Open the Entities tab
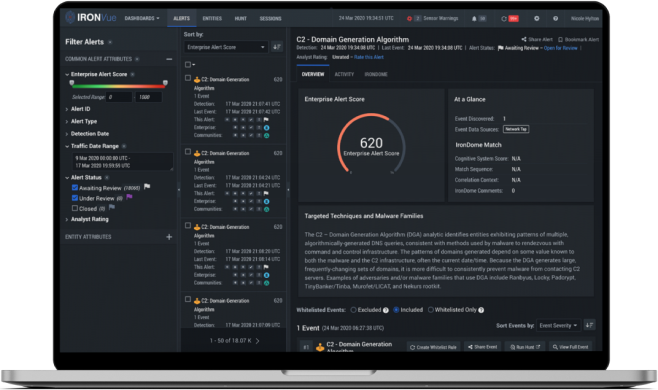Screen dimensions: 658x390 [212, 18]
